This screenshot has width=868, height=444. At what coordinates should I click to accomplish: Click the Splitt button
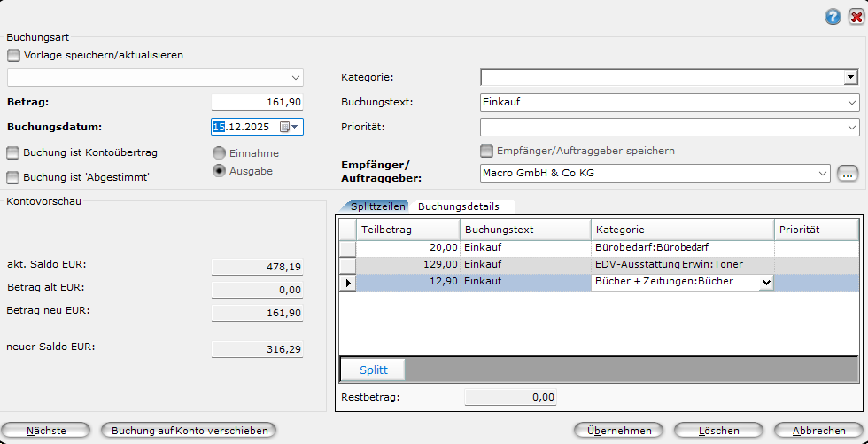(373, 370)
